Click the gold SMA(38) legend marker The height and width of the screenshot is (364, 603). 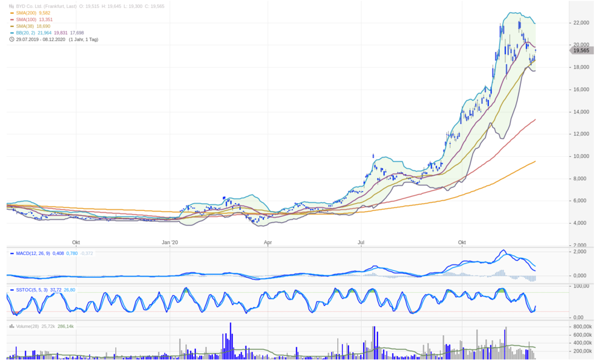(12, 26)
